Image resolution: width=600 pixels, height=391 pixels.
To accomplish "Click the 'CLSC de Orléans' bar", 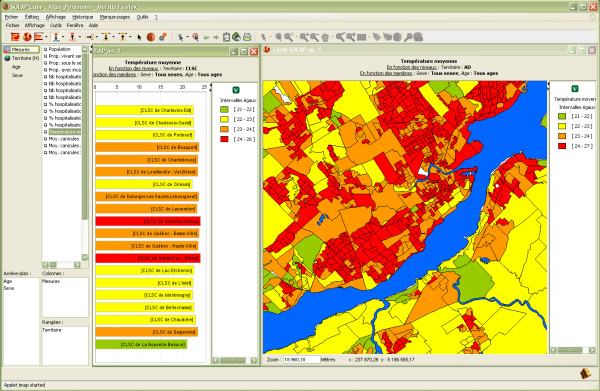I will coord(144,184).
